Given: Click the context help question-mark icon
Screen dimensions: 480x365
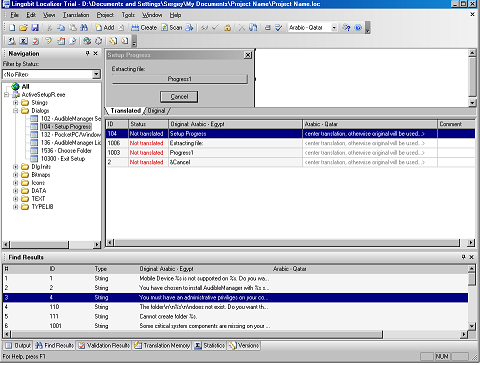Looking at the screenshot, I should 347,28.
